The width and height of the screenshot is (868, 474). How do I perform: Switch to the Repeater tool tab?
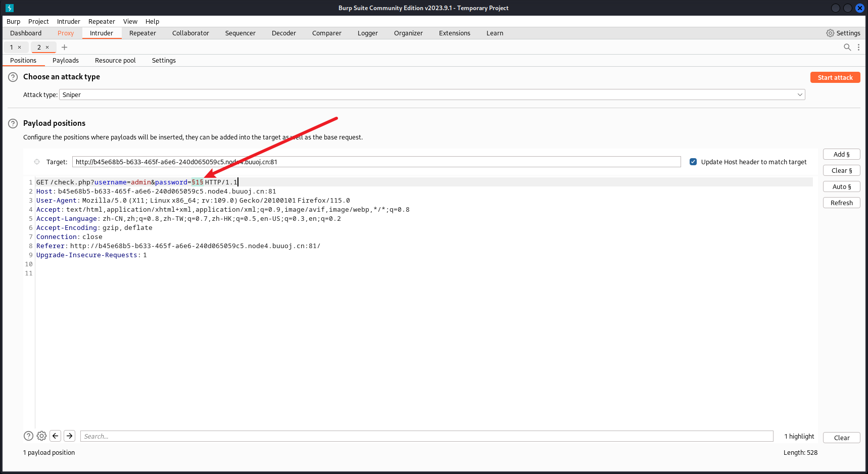click(x=142, y=33)
